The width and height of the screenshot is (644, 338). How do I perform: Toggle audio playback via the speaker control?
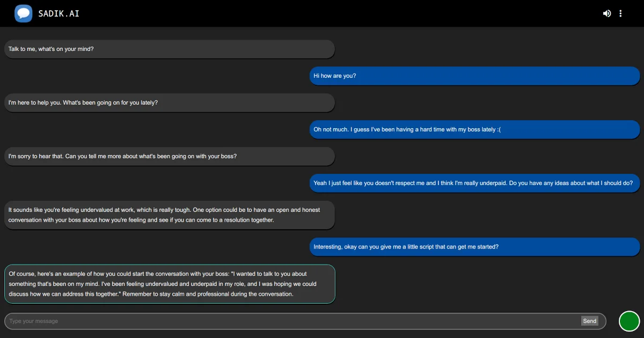[x=606, y=13]
